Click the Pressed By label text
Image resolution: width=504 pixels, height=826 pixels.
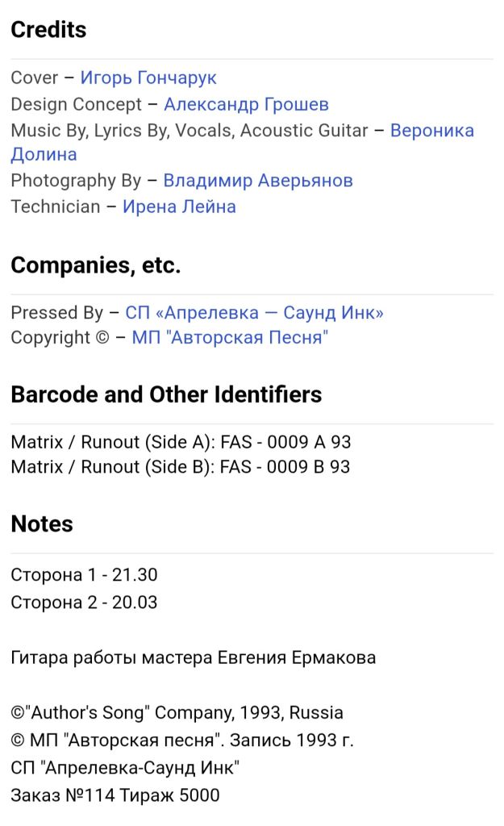(57, 312)
